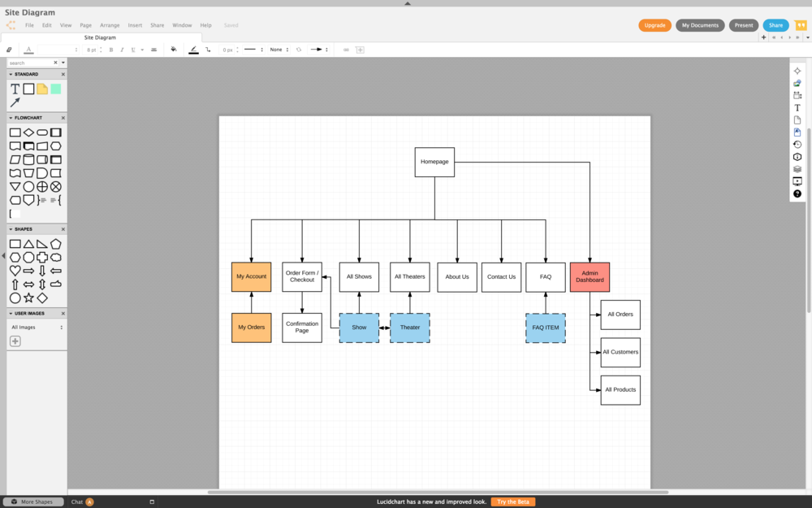The height and width of the screenshot is (508, 812).
Task: Click the Lucidchart logo icon
Action: (11, 25)
